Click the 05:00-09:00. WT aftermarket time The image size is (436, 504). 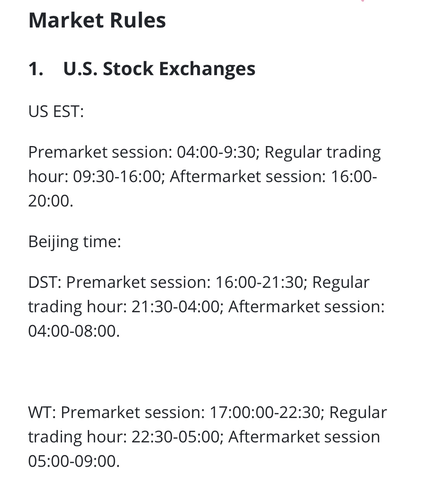pos(74,461)
